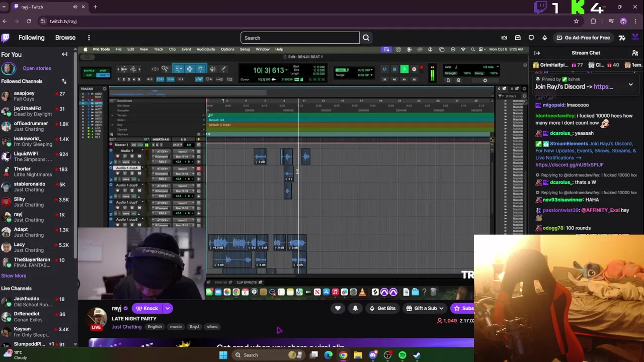Open the Tracks list popup menu

(105, 89)
